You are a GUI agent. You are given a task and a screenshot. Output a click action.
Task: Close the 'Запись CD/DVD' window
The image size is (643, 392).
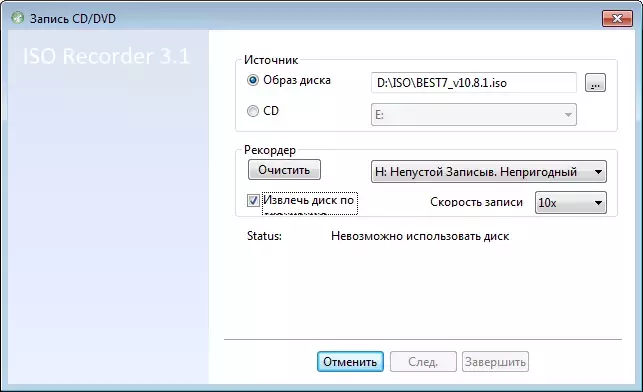click(x=617, y=18)
